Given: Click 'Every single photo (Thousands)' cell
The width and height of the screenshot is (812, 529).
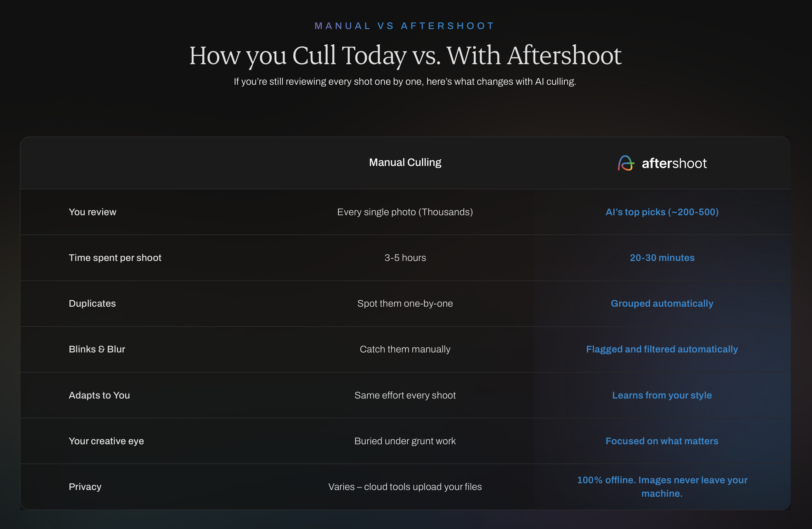Looking at the screenshot, I should pos(405,212).
